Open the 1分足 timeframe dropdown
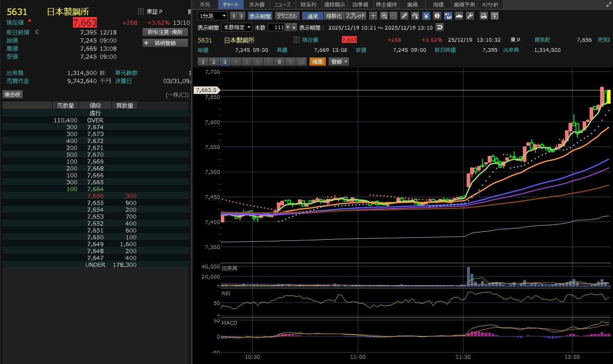 tap(212, 16)
